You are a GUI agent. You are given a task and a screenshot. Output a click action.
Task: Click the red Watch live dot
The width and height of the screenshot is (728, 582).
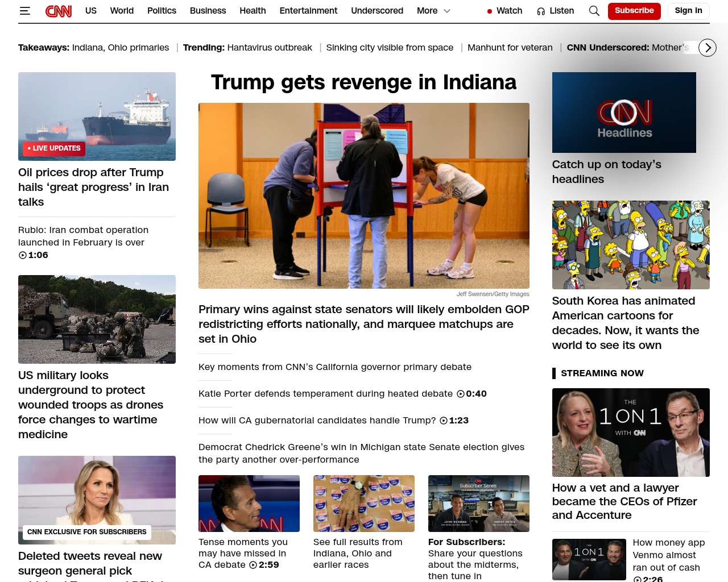pyautogui.click(x=490, y=11)
